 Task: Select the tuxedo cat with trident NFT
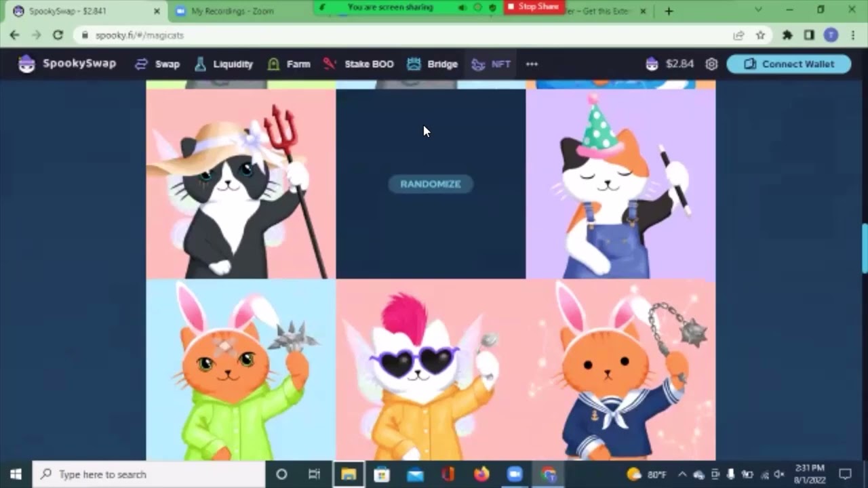coord(241,184)
